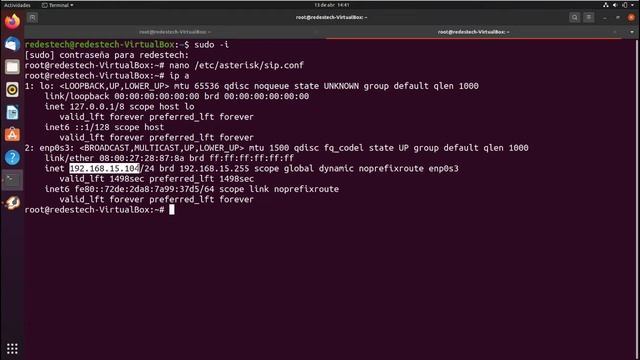Viewport: 640px width, 360px height.
Task: Open the Files manager dock icon
Action: coord(12,67)
